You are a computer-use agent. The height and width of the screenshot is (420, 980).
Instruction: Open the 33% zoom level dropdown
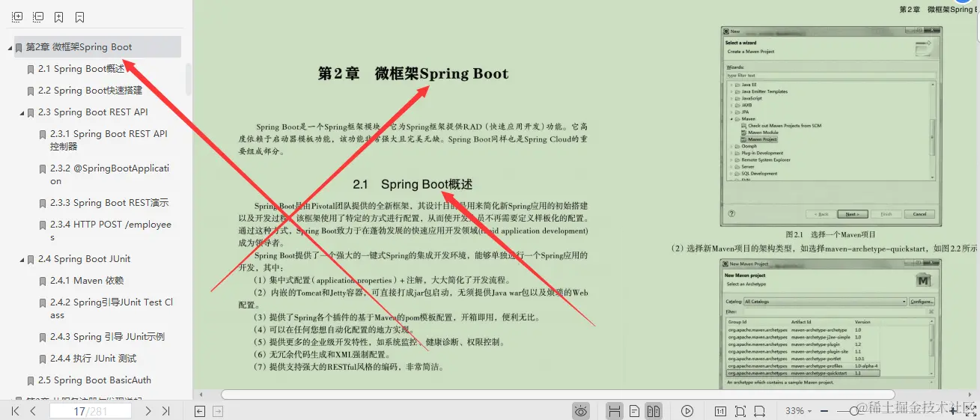[800, 411]
